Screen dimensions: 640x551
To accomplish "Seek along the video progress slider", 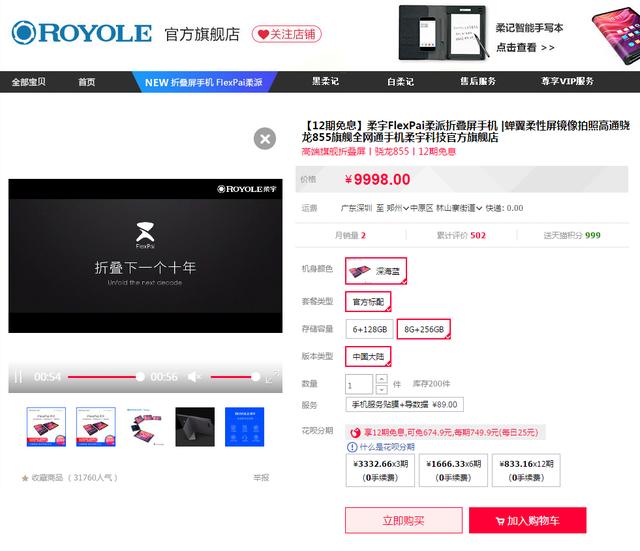I will tap(106, 377).
